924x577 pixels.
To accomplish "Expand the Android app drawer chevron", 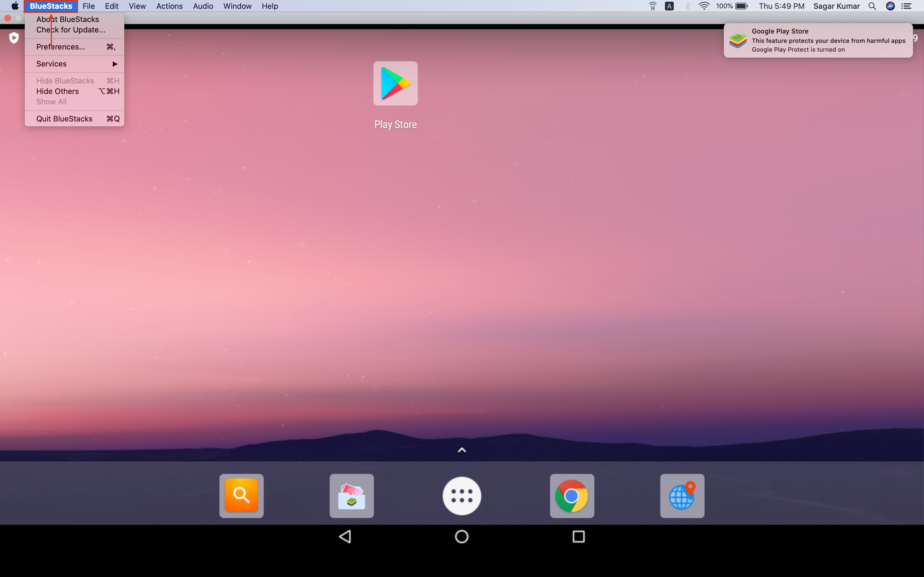I will coord(462,449).
